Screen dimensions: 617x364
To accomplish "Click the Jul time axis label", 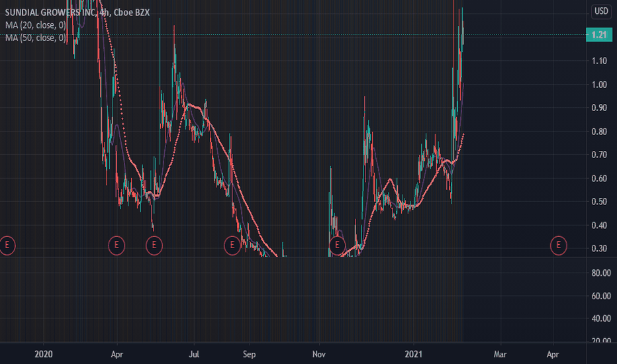I will click(194, 354).
